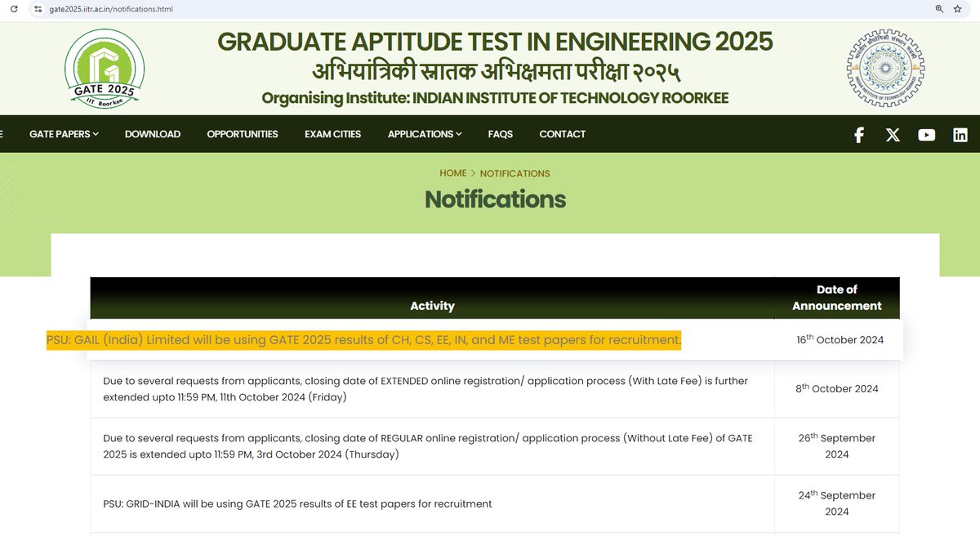Click the GRID-INDIA EE test papers notification
This screenshot has height=537, width=980.
(297, 503)
